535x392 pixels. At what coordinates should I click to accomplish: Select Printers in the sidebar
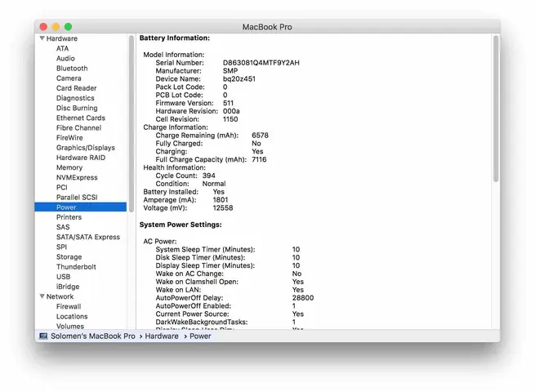pyautogui.click(x=69, y=217)
